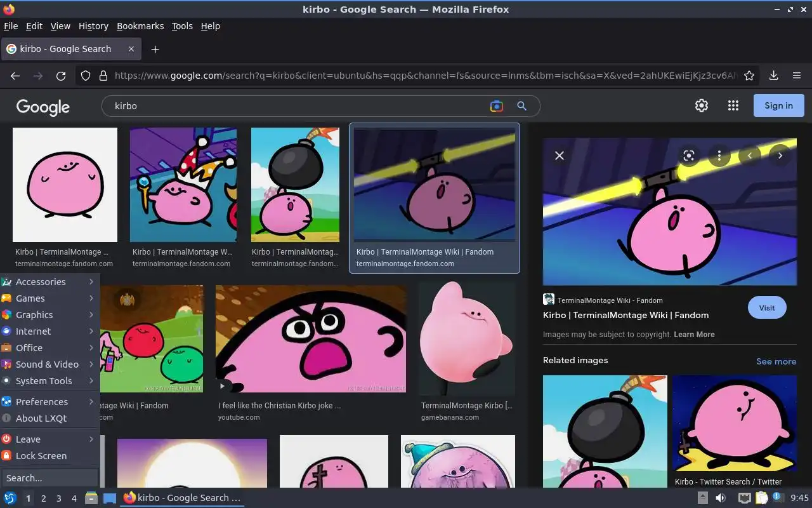
Task: Open the Edit menu
Action: [34, 26]
